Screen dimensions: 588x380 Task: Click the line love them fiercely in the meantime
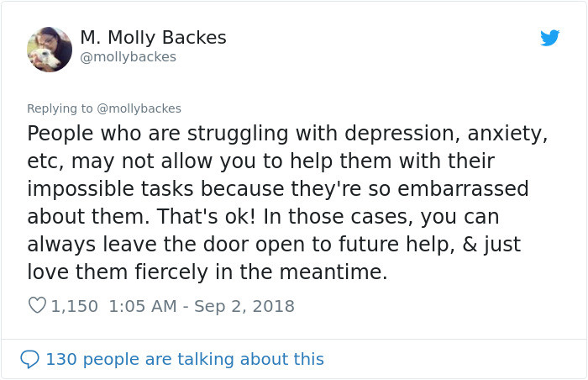pyautogui.click(x=207, y=272)
